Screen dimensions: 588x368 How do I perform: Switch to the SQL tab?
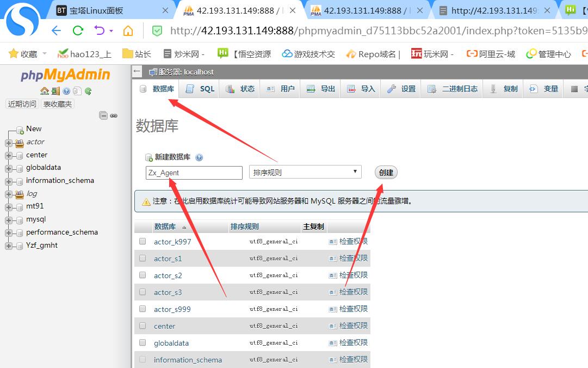coord(201,89)
